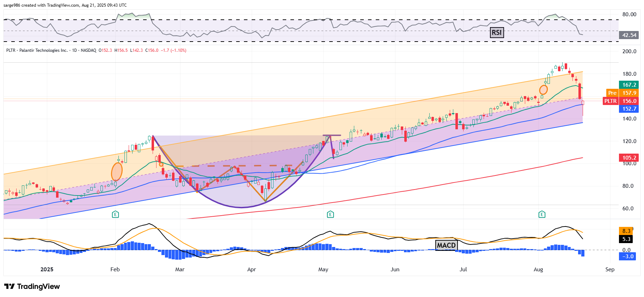This screenshot has height=297, width=644.
Task: Select the small orange circle in late February
Action: [x=161, y=164]
